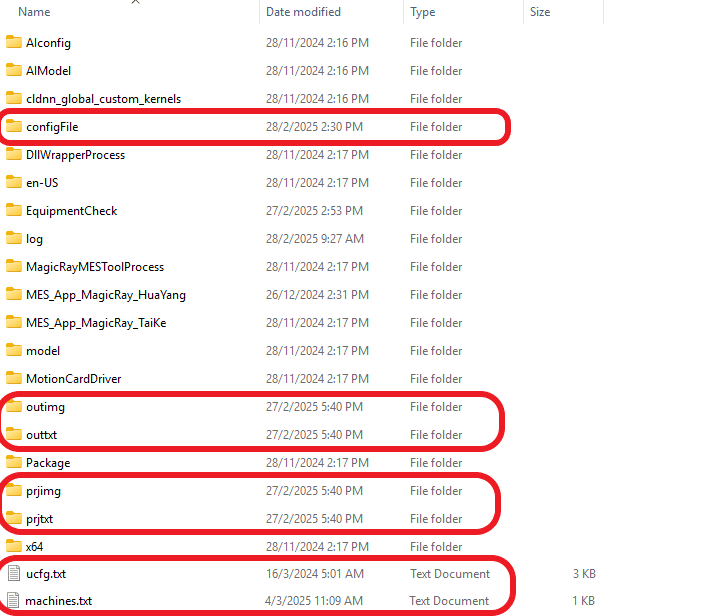The width and height of the screenshot is (702, 616).
Task: Select the MagicRayMESToolProcess name text
Action: (95, 267)
